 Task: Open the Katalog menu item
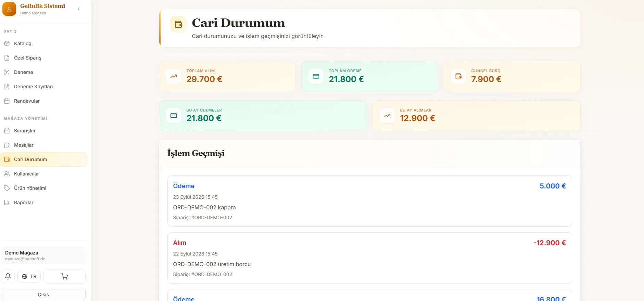(x=44, y=43)
